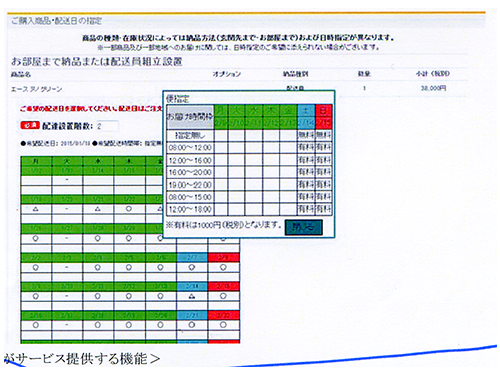The width and height of the screenshot is (500, 375).
Task: Select the circle under Saturday 2/7
Action: (x=192, y=267)
